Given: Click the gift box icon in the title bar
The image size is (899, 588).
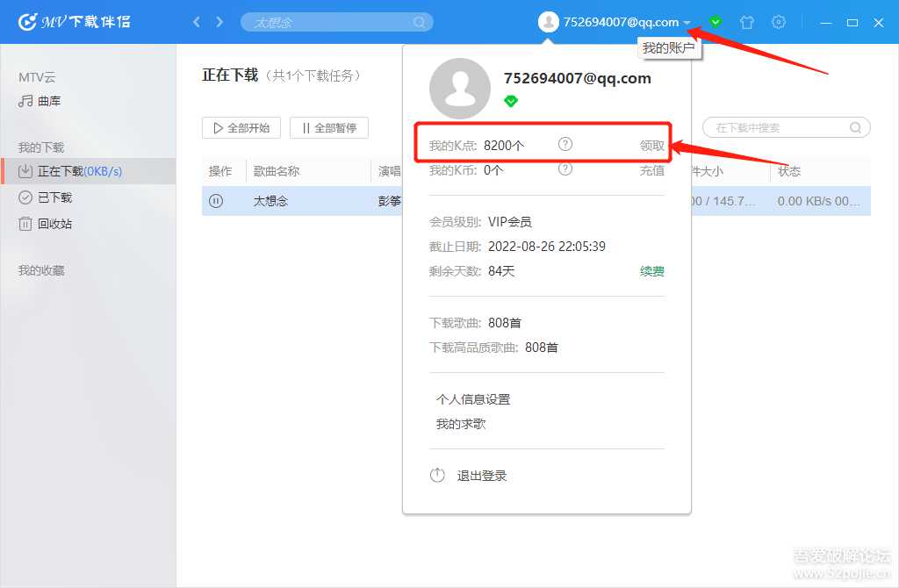Looking at the screenshot, I should click(747, 22).
